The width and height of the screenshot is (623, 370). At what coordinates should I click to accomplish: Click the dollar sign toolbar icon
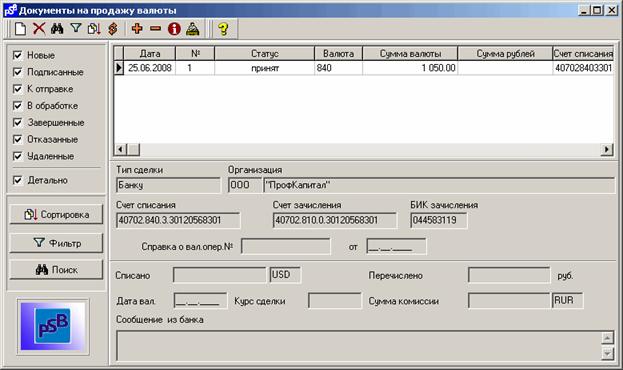(x=113, y=29)
